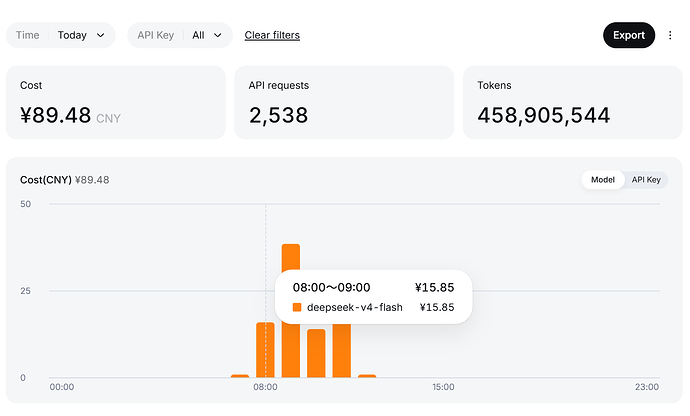
Task: Click the Clear filters link
Action: 272,35
